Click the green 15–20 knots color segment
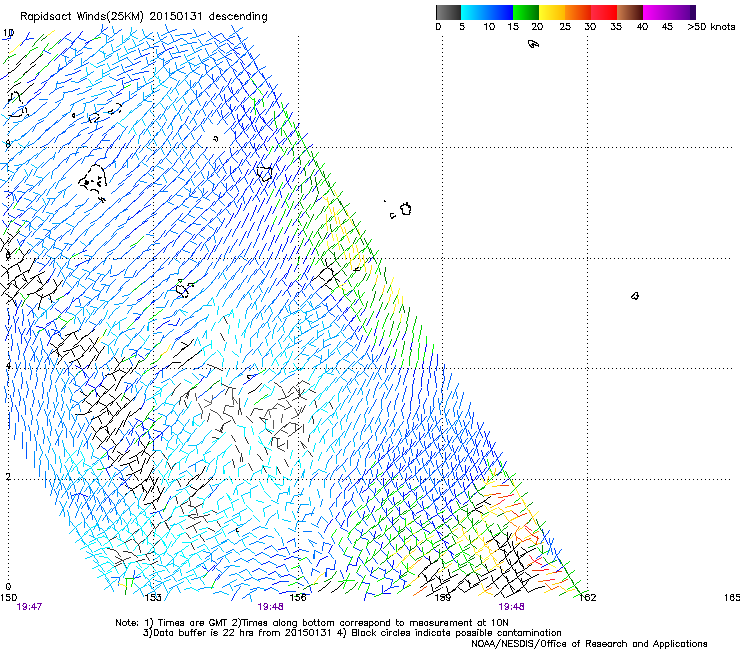740x650 pixels. (x=526, y=12)
